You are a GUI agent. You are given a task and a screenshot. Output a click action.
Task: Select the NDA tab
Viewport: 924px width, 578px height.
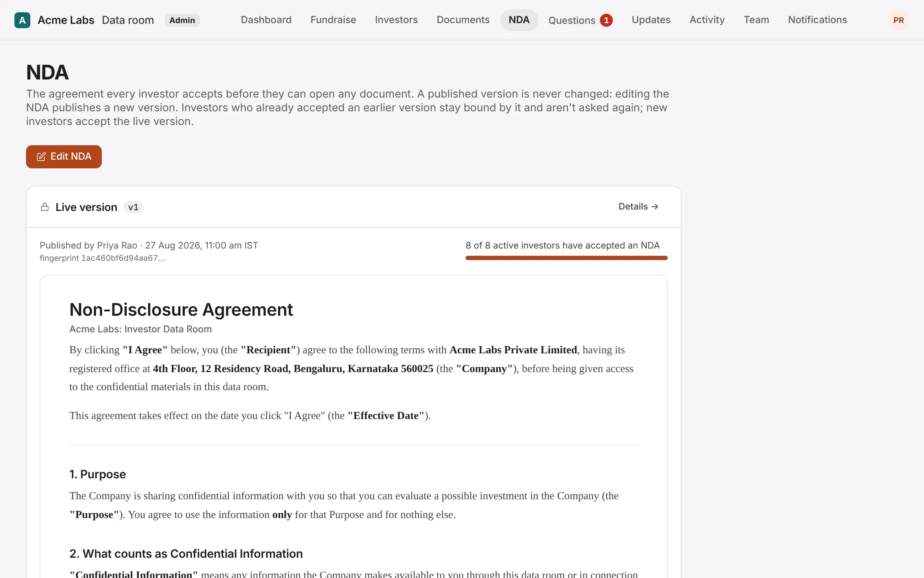tap(519, 20)
